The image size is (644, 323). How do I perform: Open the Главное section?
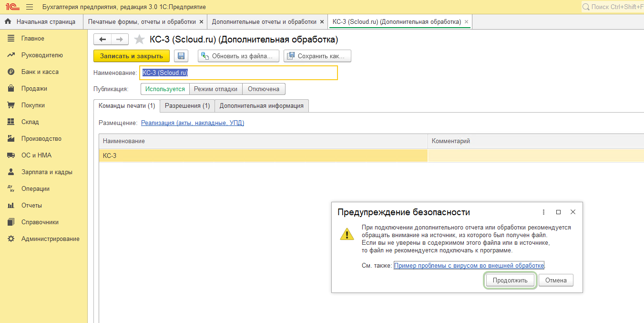[x=32, y=38]
